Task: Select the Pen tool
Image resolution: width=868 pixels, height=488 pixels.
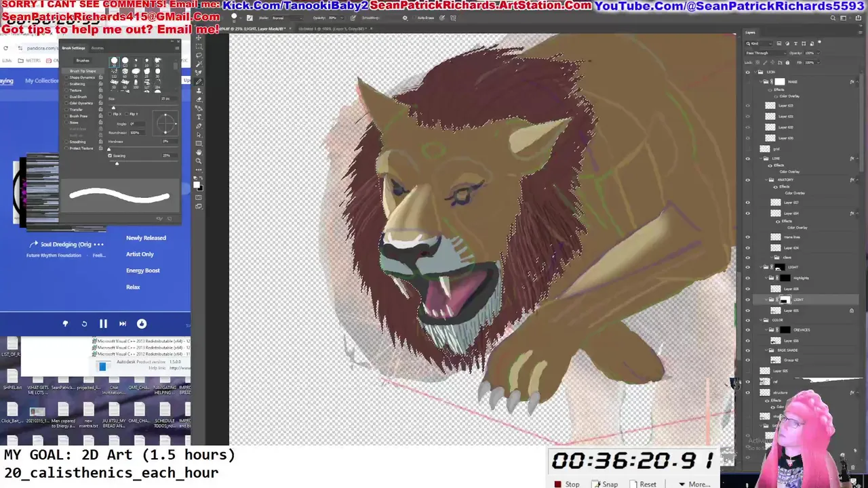Action: coord(199,125)
